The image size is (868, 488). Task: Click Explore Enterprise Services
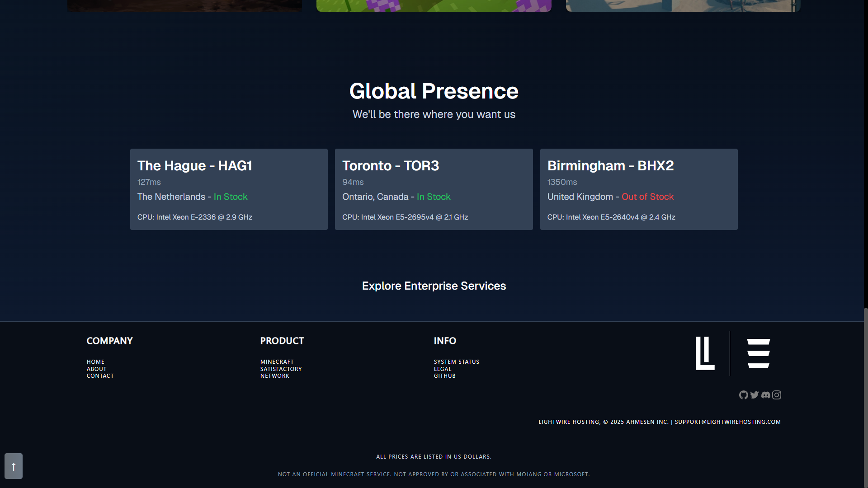[434, 286]
